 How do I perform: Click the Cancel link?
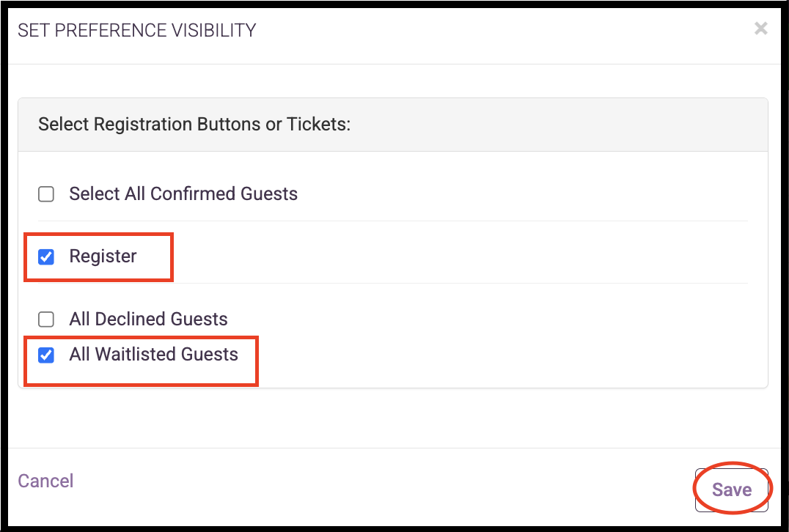(x=45, y=481)
